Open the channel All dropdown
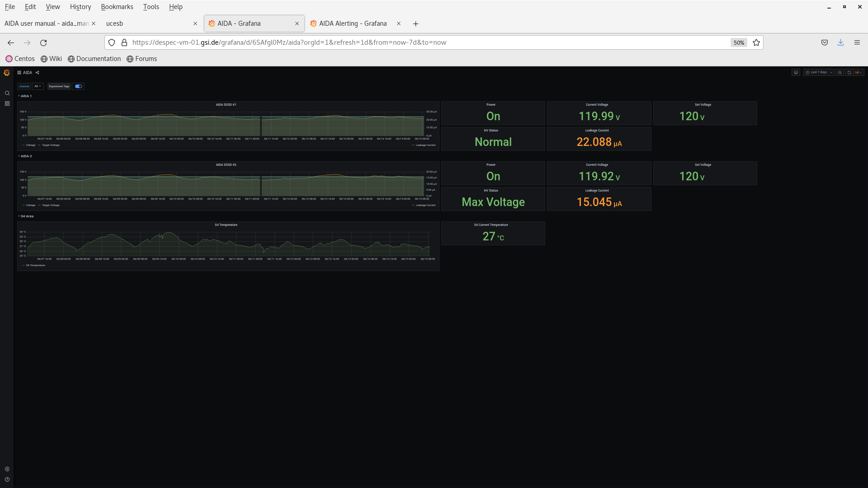The width and height of the screenshot is (868, 488). [x=38, y=86]
